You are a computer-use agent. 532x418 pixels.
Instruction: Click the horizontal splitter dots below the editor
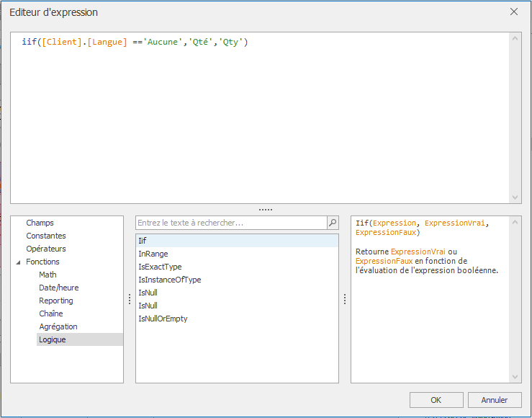click(x=266, y=210)
